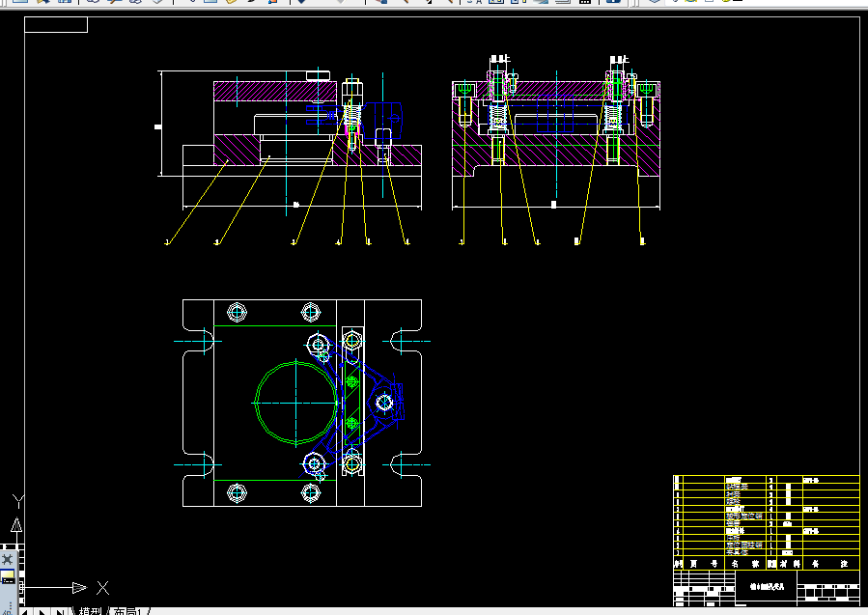The height and width of the screenshot is (615, 868).
Task: Select the 名称 header in parts list
Action: [x=745, y=564]
